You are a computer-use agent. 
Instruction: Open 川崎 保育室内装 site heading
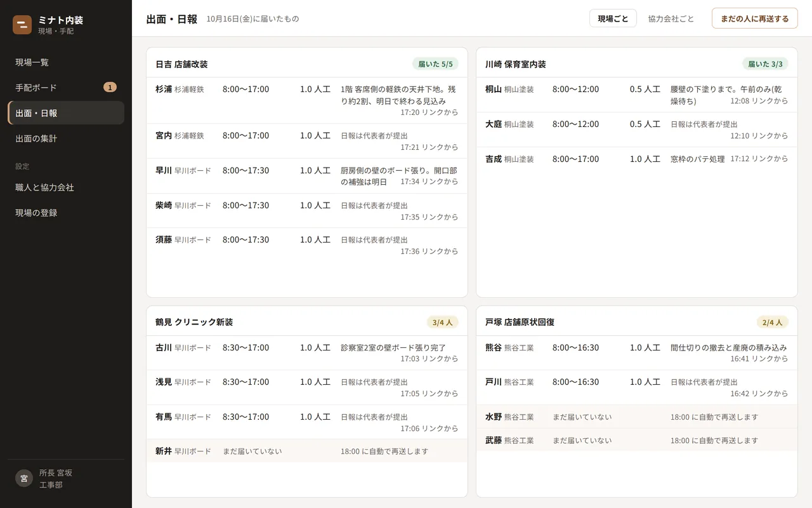tap(515, 64)
